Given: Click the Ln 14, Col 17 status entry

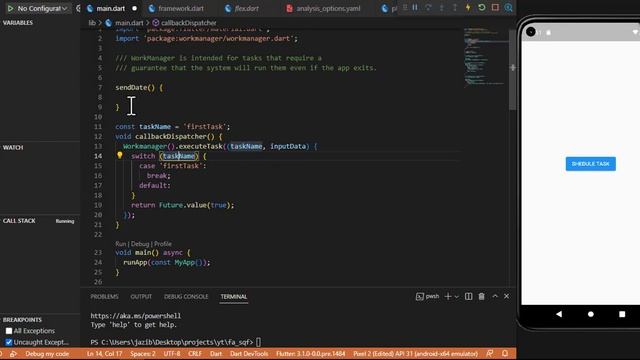Looking at the screenshot, I should [104, 353].
